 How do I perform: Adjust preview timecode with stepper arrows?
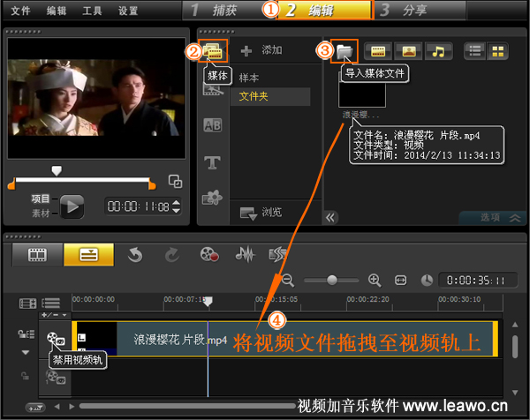[176, 206]
